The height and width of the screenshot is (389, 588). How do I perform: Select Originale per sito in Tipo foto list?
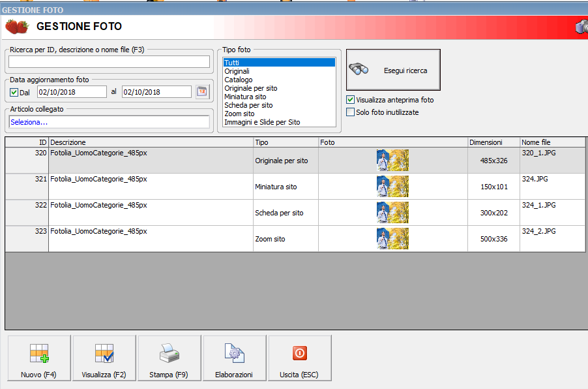279,88
